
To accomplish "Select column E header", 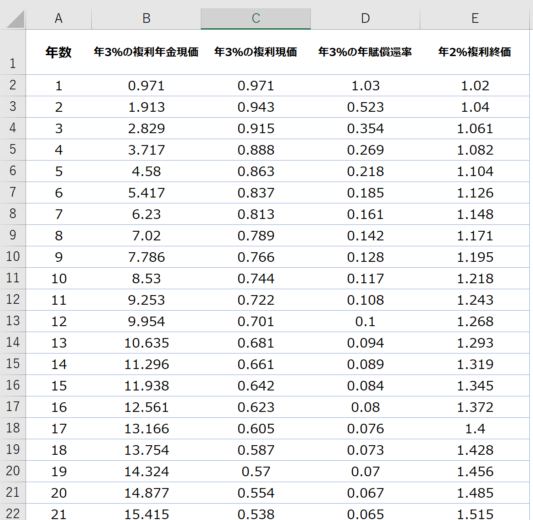I will coord(475,19).
